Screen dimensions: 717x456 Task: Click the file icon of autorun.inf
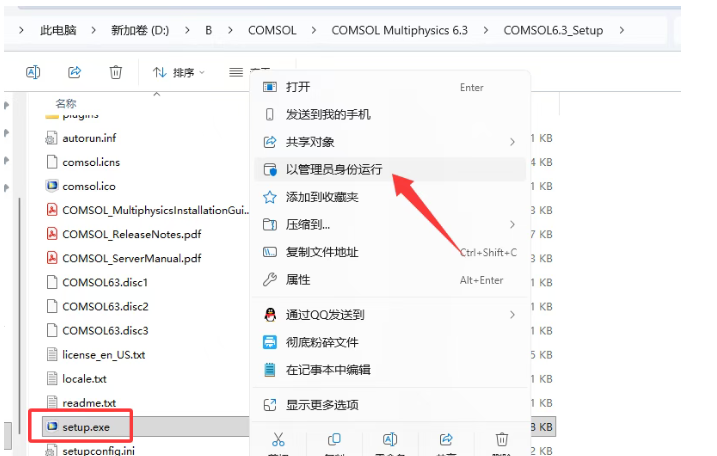[x=52, y=138]
